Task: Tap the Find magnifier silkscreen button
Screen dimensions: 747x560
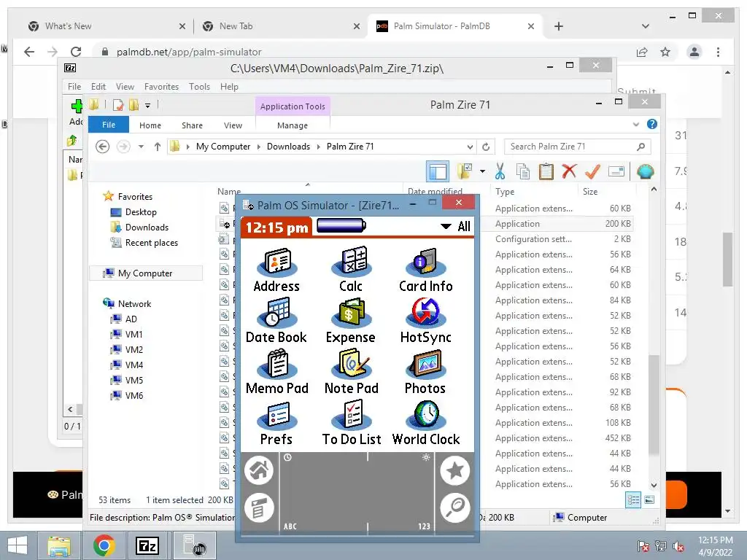Action: pos(455,507)
